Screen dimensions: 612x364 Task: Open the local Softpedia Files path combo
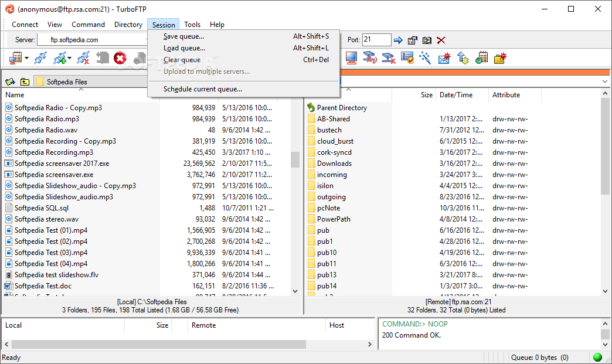90,81
